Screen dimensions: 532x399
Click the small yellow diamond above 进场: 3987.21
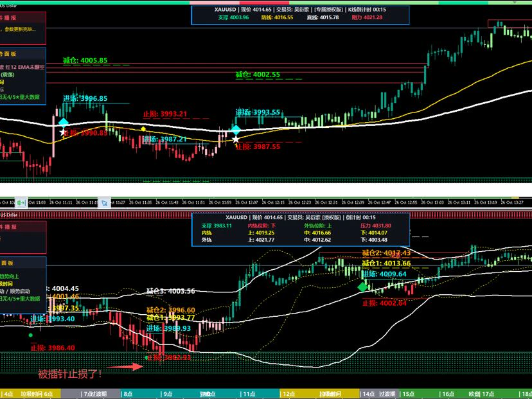(143, 129)
